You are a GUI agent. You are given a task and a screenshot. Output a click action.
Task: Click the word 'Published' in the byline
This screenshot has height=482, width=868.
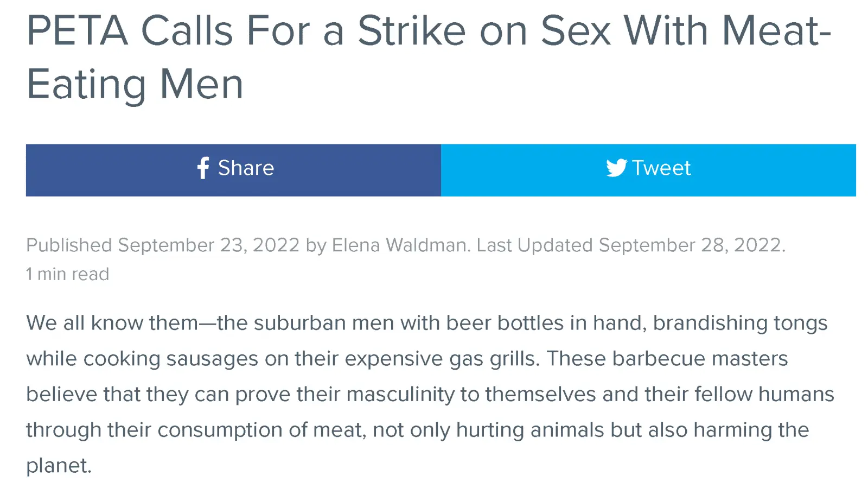pyautogui.click(x=69, y=245)
